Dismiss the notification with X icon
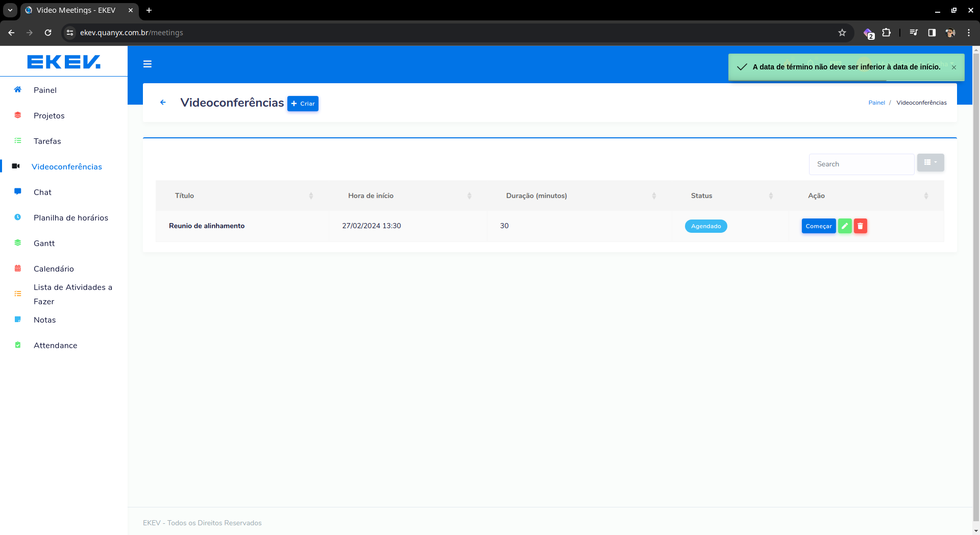 [x=953, y=67]
